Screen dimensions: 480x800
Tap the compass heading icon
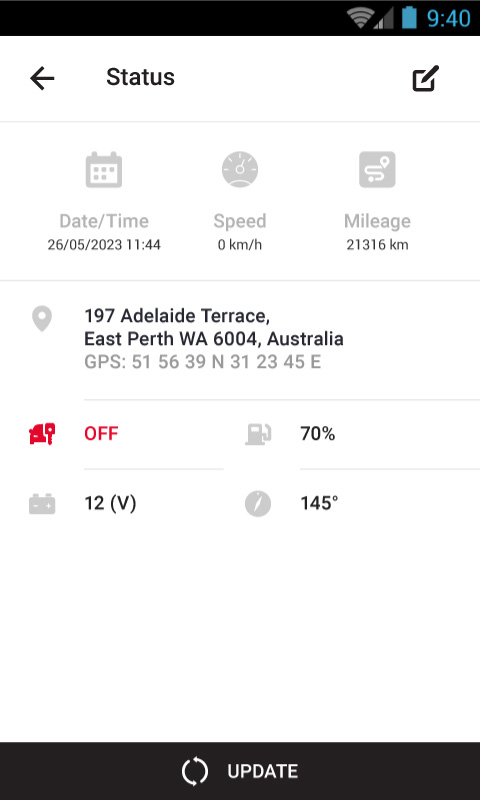tap(258, 504)
